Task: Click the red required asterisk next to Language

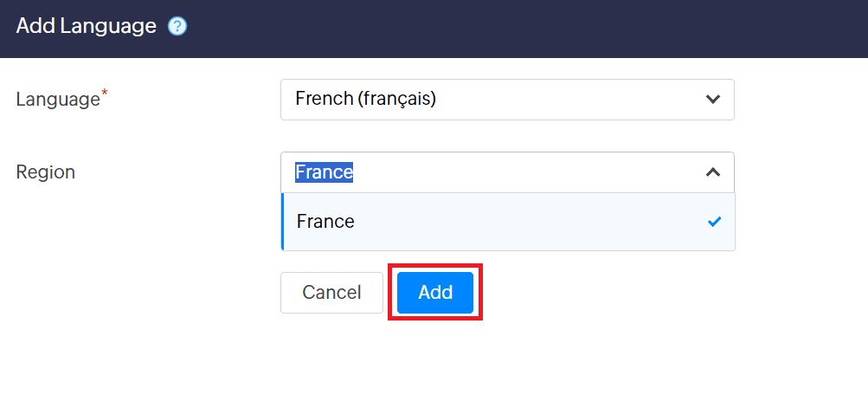Action: pyautogui.click(x=106, y=94)
